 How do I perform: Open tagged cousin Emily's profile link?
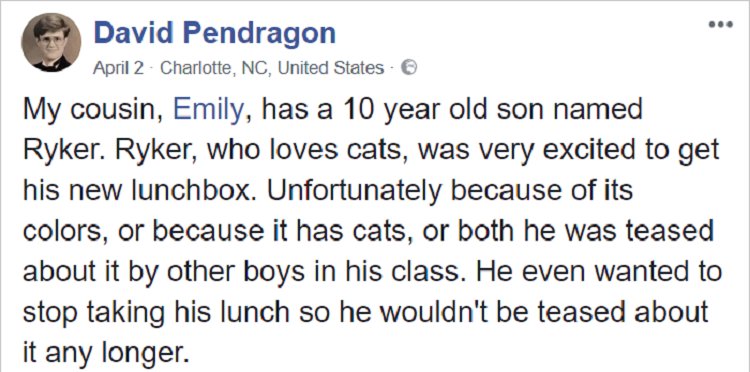point(208,111)
